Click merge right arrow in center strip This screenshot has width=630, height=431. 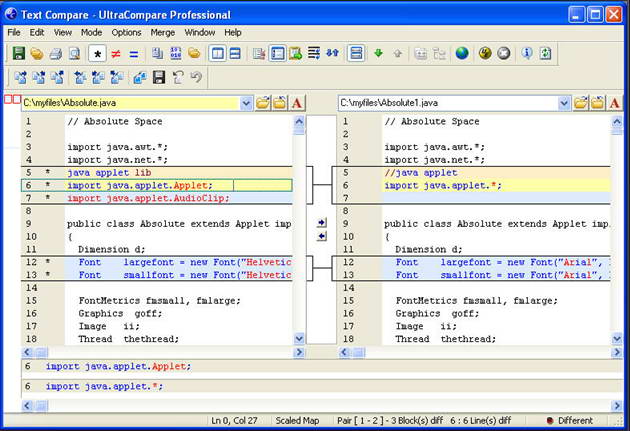tap(321, 223)
